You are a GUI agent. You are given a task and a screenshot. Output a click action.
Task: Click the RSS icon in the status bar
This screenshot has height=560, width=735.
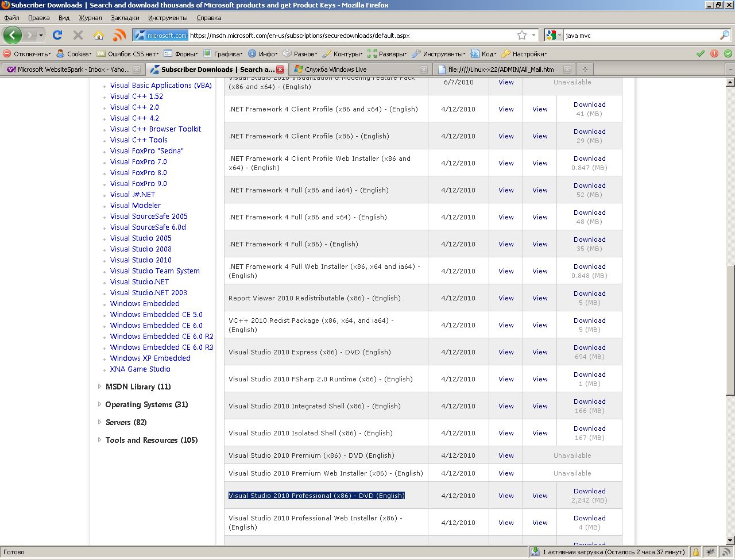[726, 552]
